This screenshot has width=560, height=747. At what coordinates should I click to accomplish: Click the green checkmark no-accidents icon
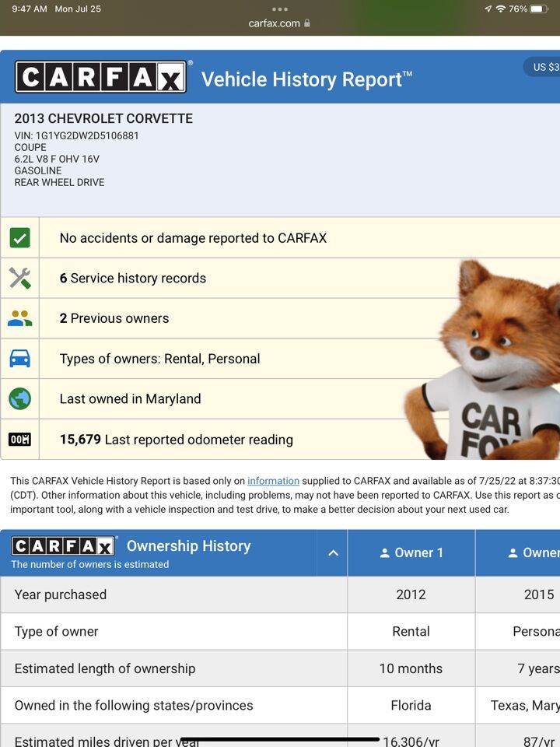point(20,238)
